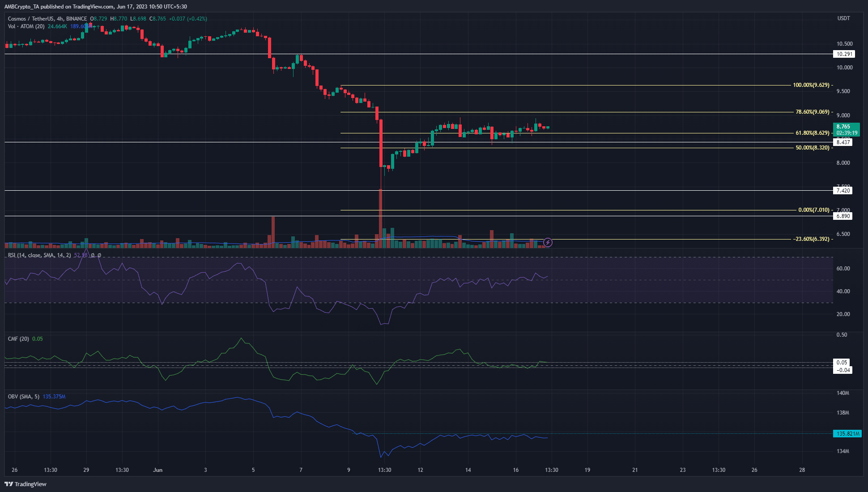This screenshot has width=868, height=492.
Task: Select the 100.00%(9.629) Fibonacci level label
Action: click(811, 85)
